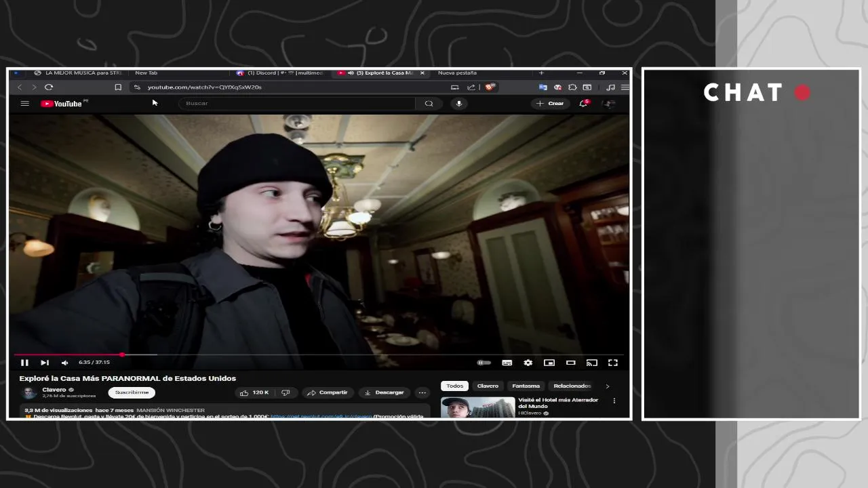Focus the Buscar search field

(x=298, y=104)
